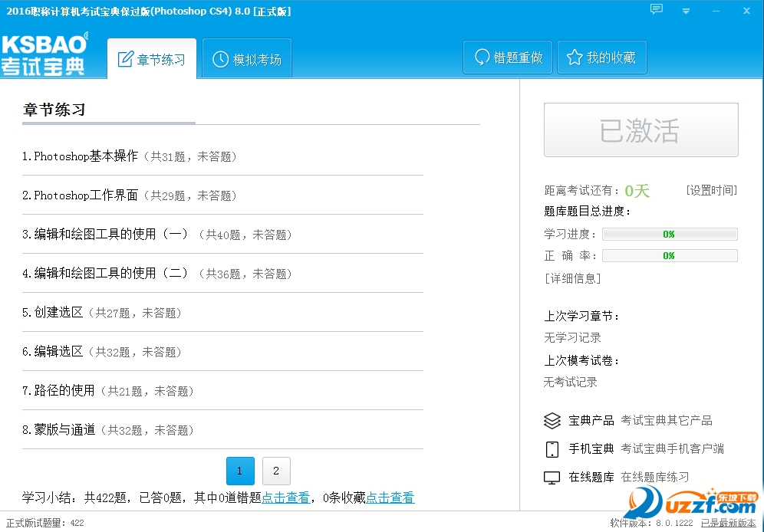This screenshot has height=532, width=764.
Task: Click the 正确率 accuracy bar
Action: tap(670, 255)
